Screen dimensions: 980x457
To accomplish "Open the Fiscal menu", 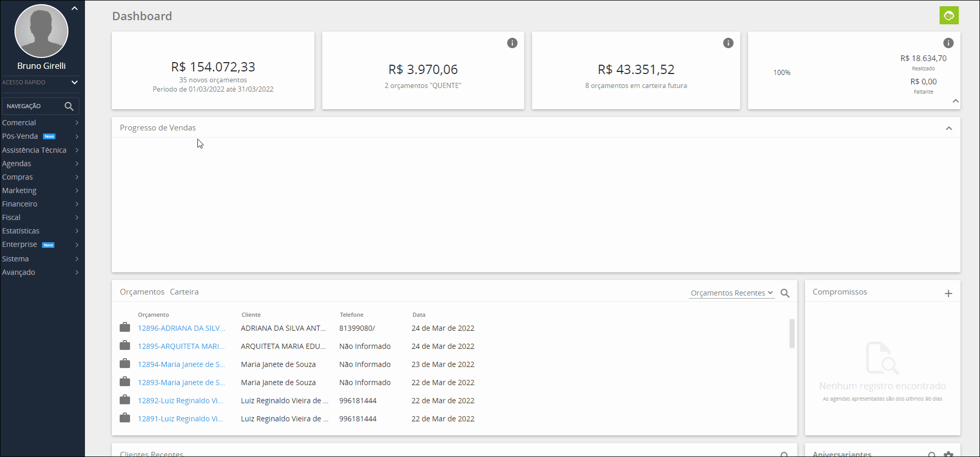I will [40, 217].
